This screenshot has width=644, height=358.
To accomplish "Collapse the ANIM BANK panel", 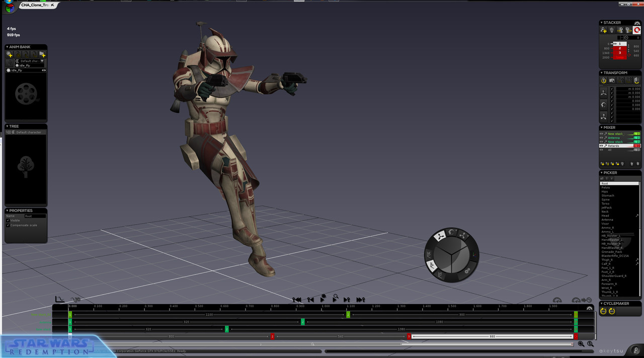I will (7, 47).
